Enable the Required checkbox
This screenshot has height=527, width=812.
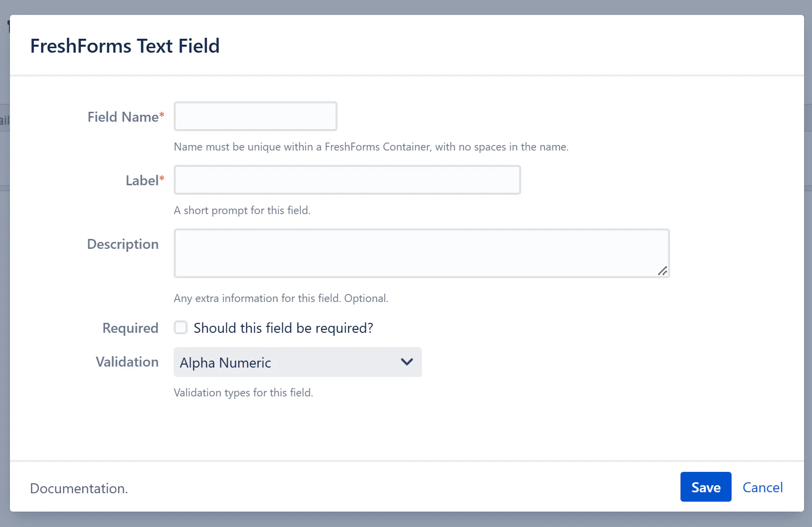181,328
